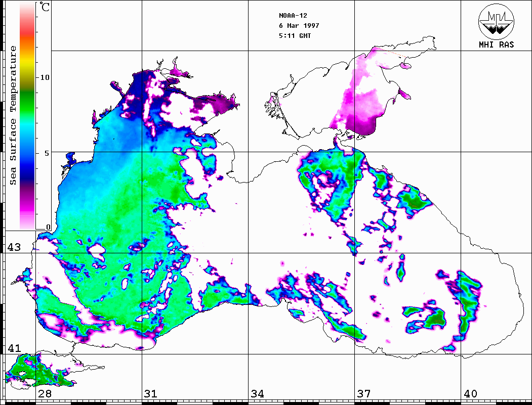The height and width of the screenshot is (405, 532).
Task: Click the longitude label '37'
Action: [364, 394]
